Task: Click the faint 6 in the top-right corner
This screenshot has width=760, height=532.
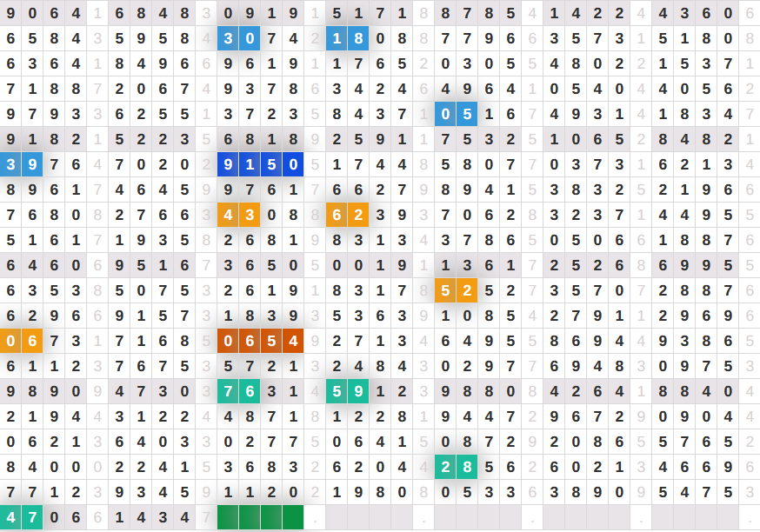Action: (750, 13)
